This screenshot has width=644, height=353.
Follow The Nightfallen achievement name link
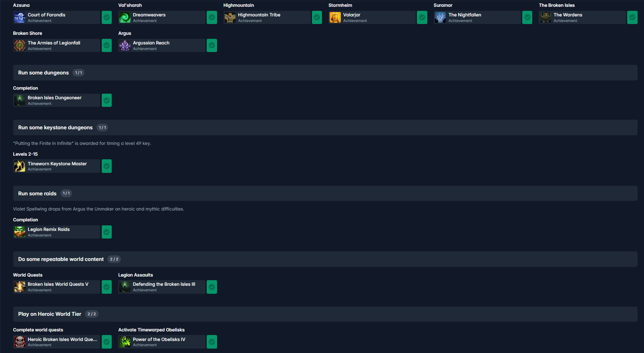tap(465, 15)
